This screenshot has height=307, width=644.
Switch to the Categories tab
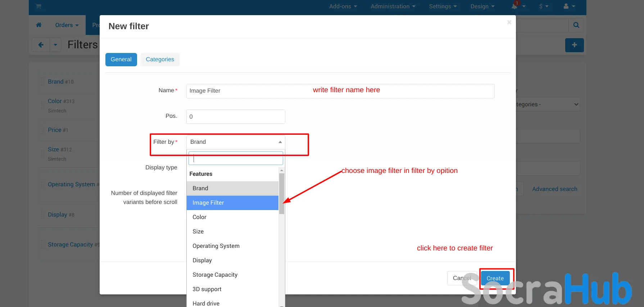pos(160,59)
